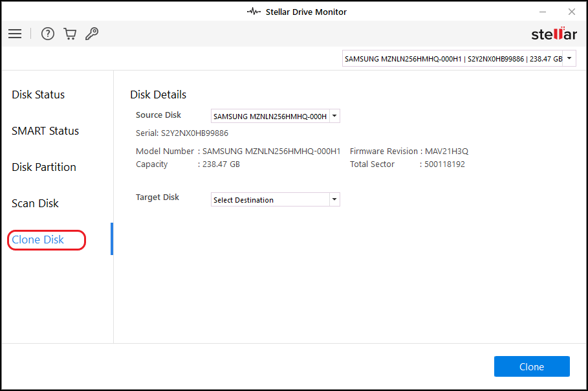The height and width of the screenshot is (391, 588).
Task: Click the Target Disk label
Action: coord(157,197)
